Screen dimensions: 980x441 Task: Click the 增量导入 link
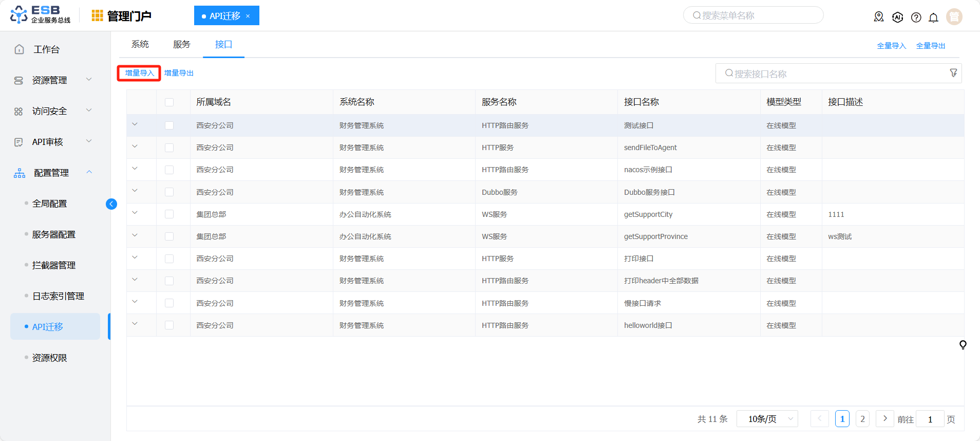tap(139, 73)
